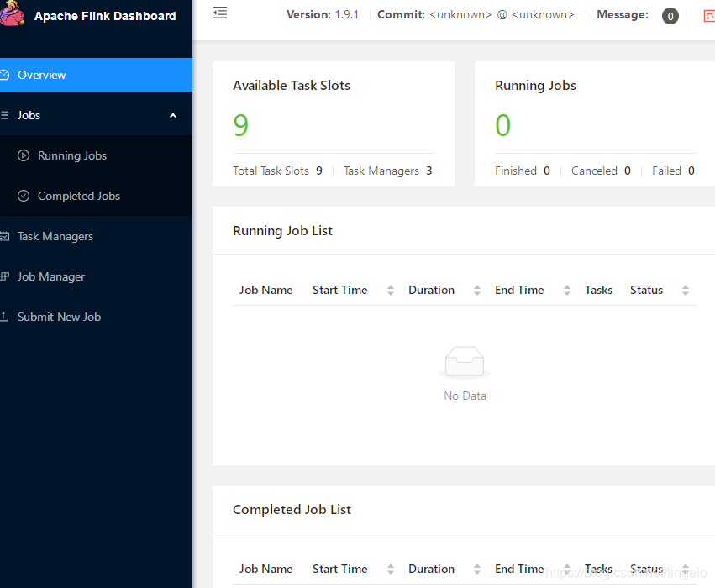Click the Completed Jobs check-circle icon
Image resolution: width=715 pixels, height=588 pixels.
tap(24, 196)
